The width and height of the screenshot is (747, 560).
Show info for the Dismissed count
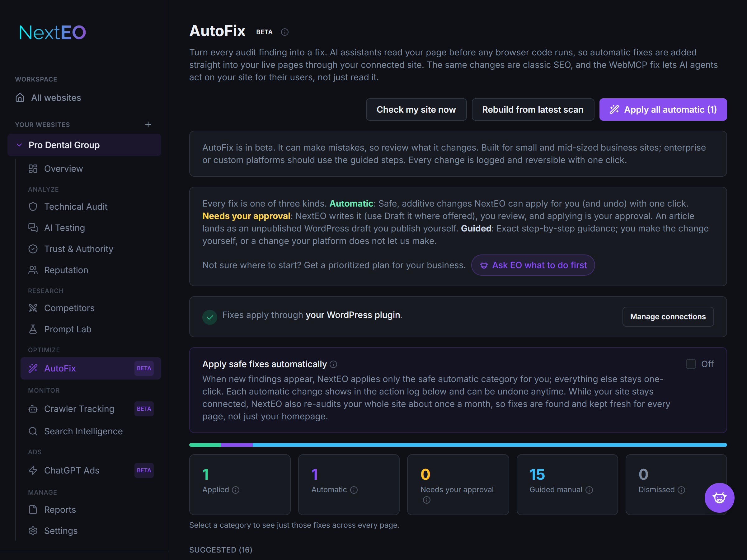(x=682, y=490)
